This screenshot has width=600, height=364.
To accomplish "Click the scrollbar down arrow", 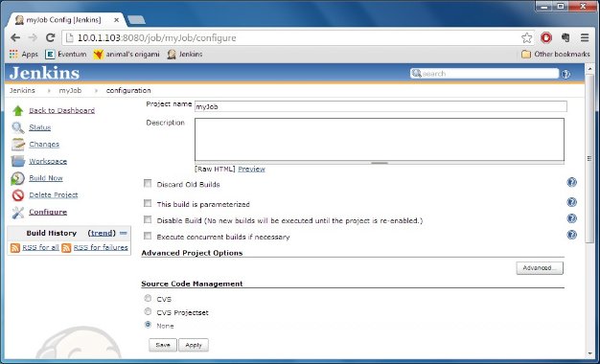I will pos(590,354).
